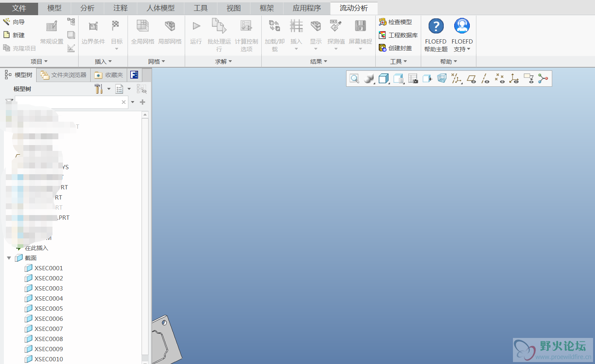Switch to the 应用程序 ribbon tab
This screenshot has height=364, width=595.
pos(307,8)
